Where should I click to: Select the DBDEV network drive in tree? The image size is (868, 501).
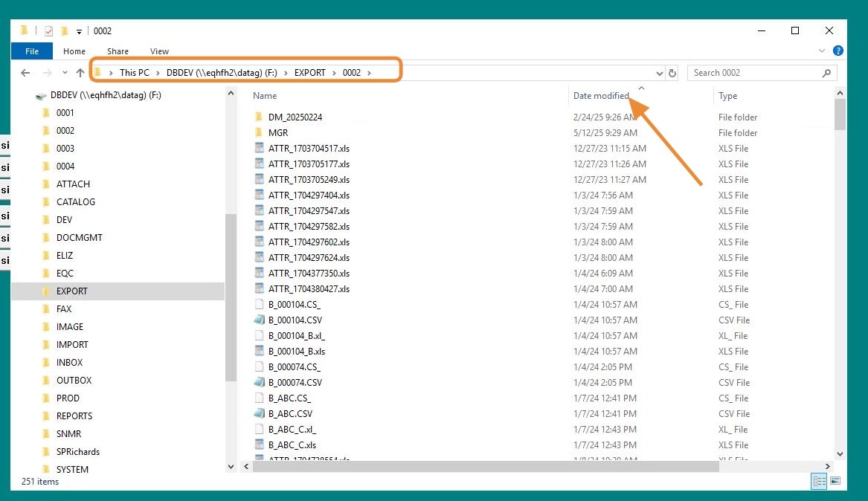click(x=105, y=95)
